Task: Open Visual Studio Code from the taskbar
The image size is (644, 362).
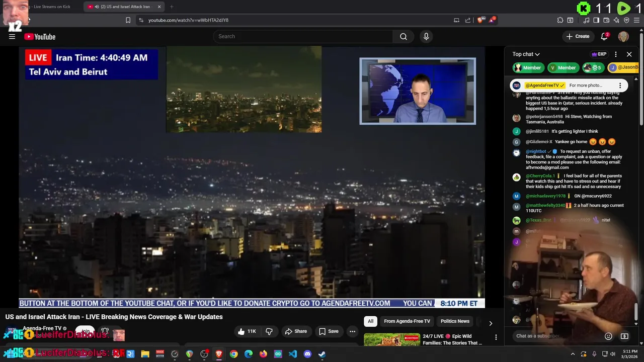Action: [293, 354]
